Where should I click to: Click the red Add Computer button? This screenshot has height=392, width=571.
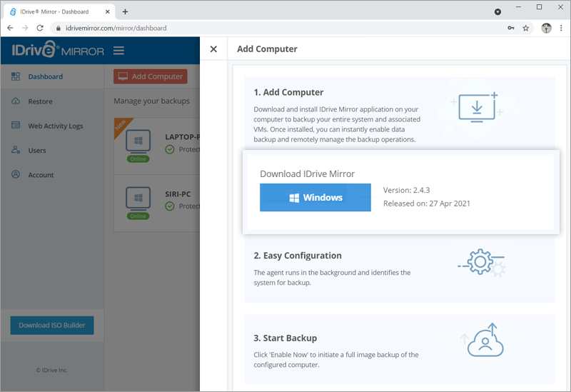(151, 76)
